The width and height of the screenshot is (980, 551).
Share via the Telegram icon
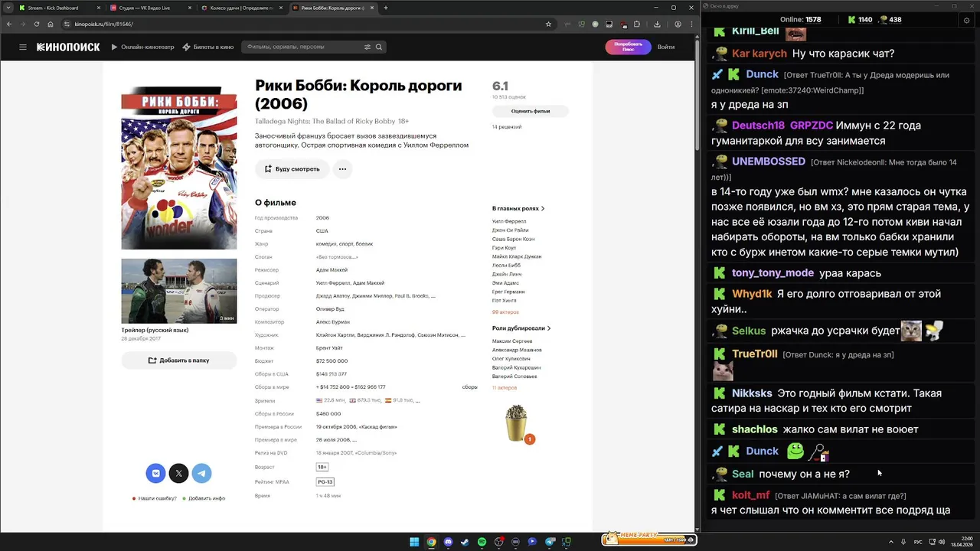click(201, 473)
